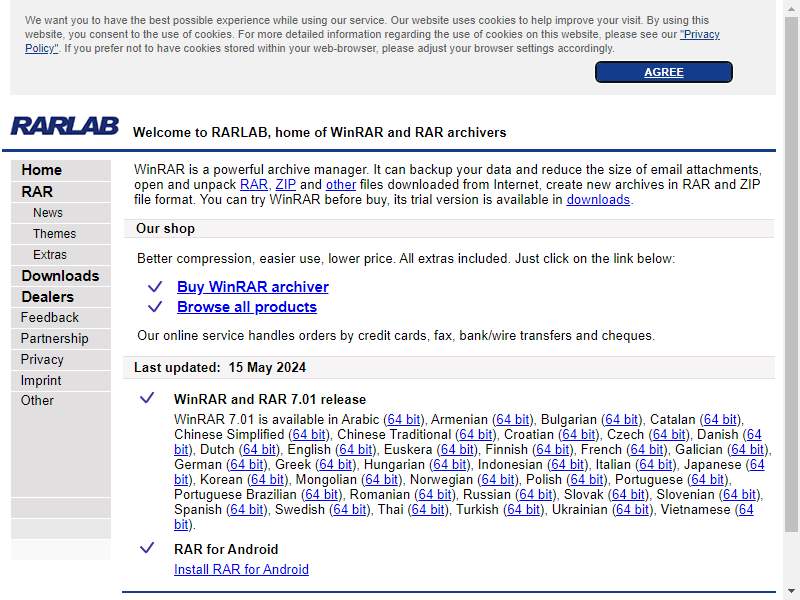Download Hungarian 64 bit WinRAR

click(449, 465)
